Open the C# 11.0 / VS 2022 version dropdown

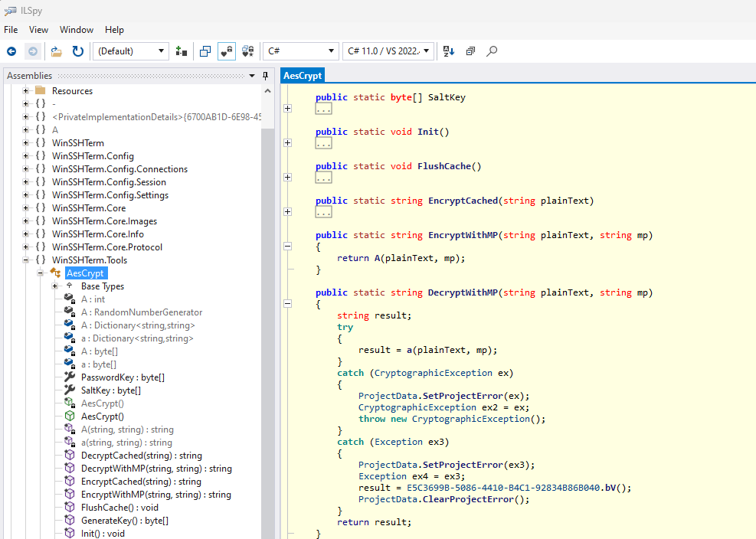point(388,51)
